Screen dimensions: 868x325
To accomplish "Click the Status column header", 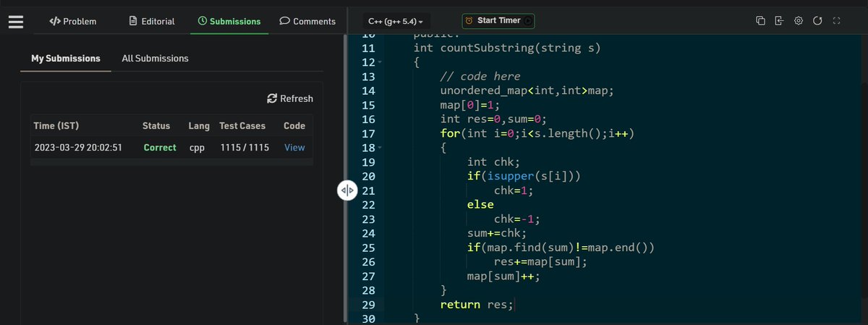I will coord(156,125).
